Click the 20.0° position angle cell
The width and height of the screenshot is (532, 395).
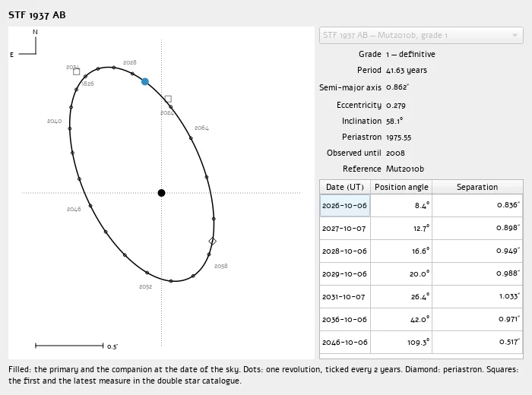pyautogui.click(x=401, y=274)
